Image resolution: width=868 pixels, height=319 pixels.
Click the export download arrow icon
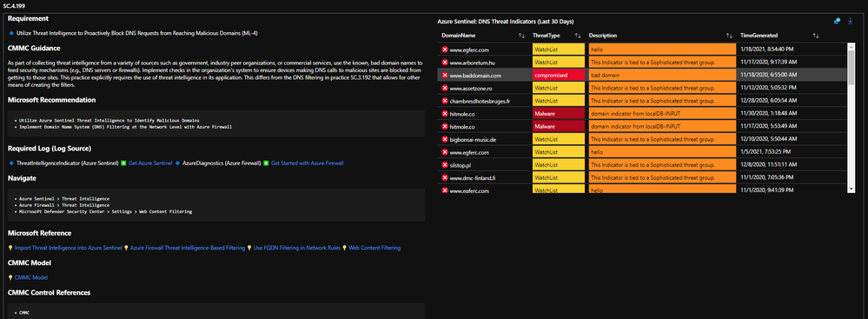pyautogui.click(x=851, y=21)
